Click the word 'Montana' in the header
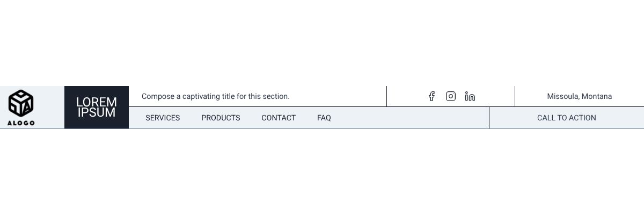This screenshot has width=644, height=215. (597, 96)
